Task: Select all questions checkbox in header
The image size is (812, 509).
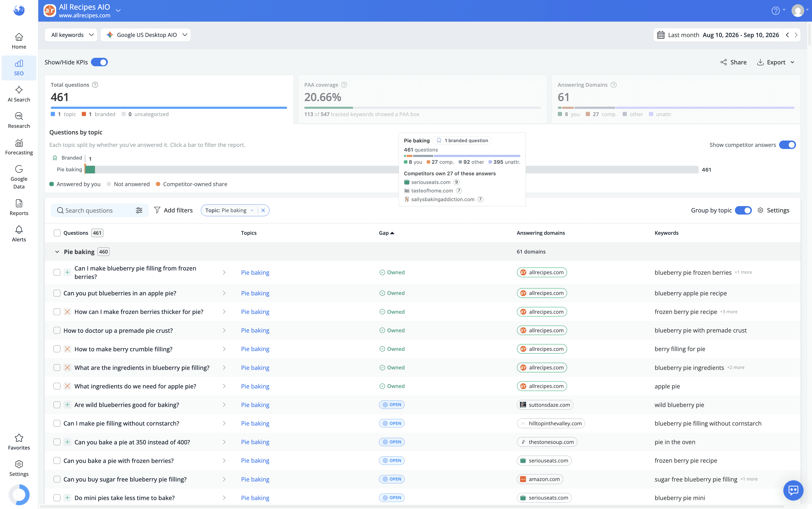Action: [57, 233]
